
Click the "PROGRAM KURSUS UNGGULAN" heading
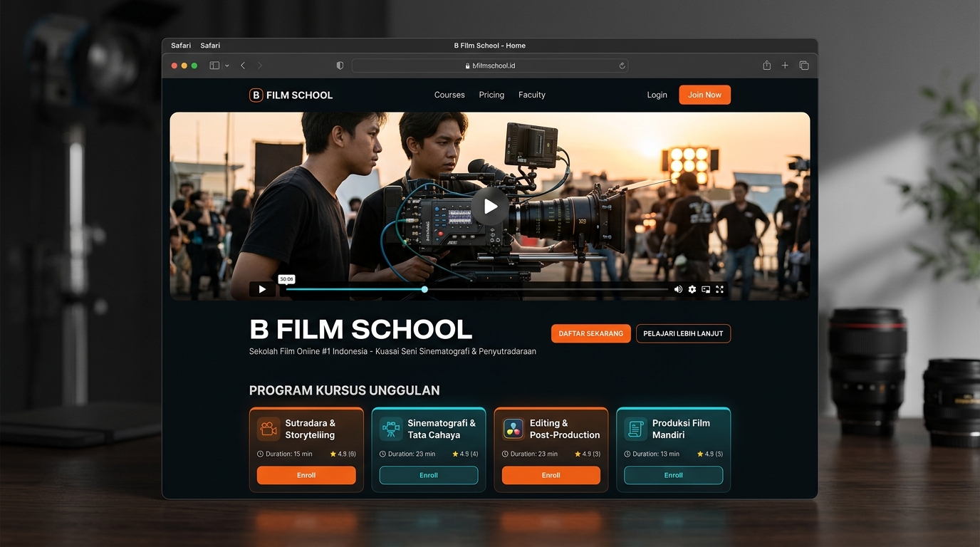[344, 390]
